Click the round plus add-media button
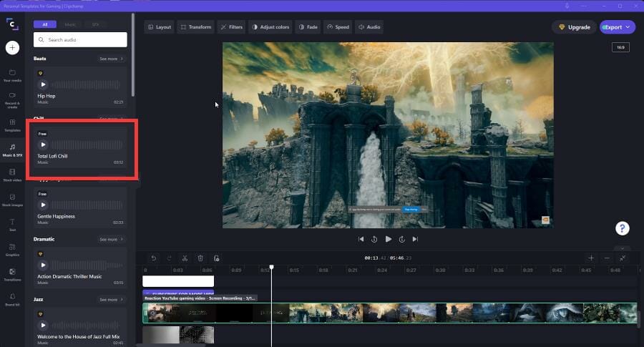The image size is (644, 347). point(12,48)
